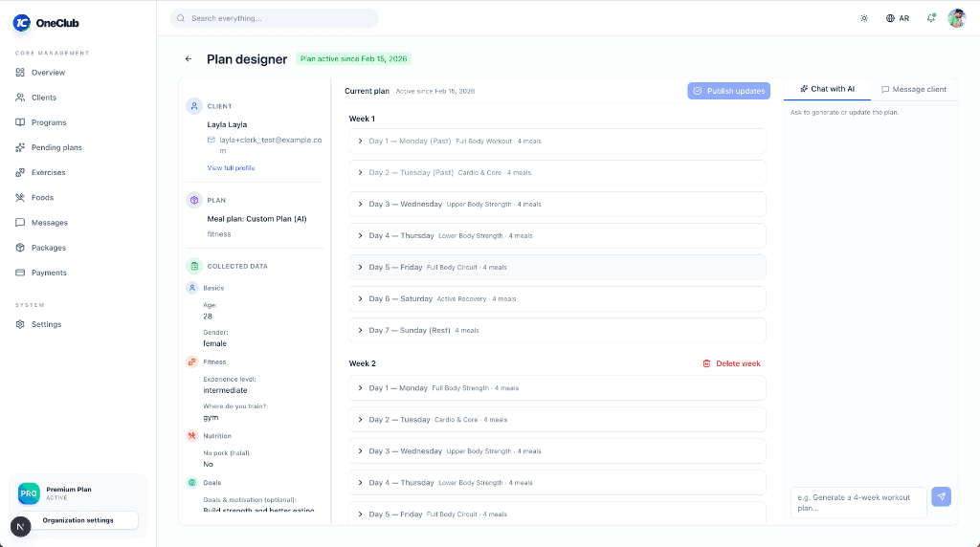Viewport: 980px width, 547px height.
Task: Click the Fitness section icon
Action: pos(192,361)
